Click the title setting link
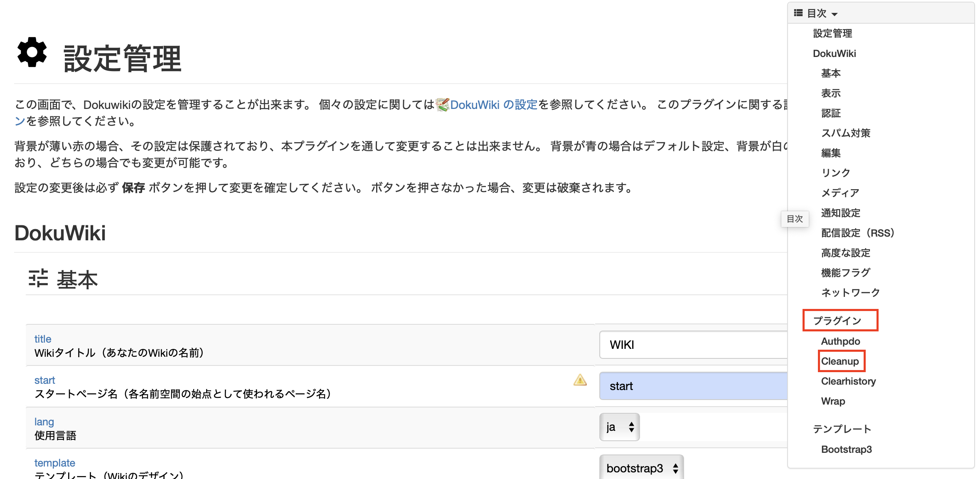Screen dimensions: 980x479 pyautogui.click(x=43, y=338)
